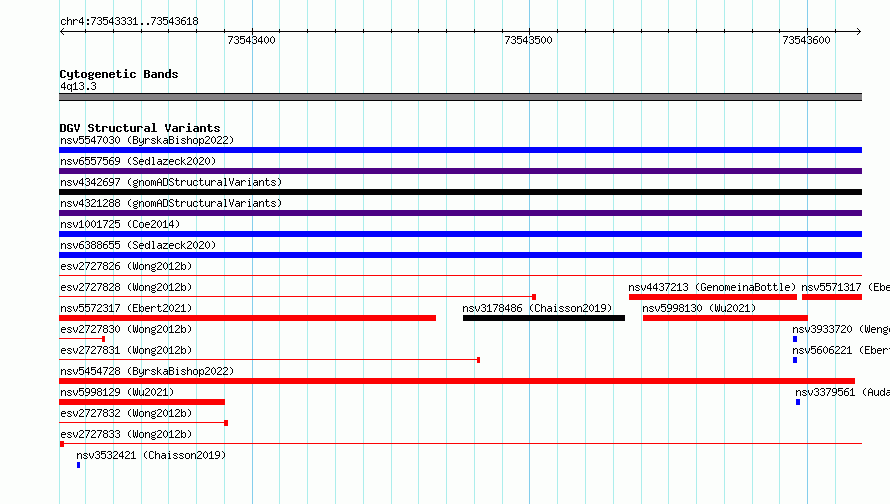890x504 pixels.
Task: Select the blue nsv5606221 marker
Action: 795,360
